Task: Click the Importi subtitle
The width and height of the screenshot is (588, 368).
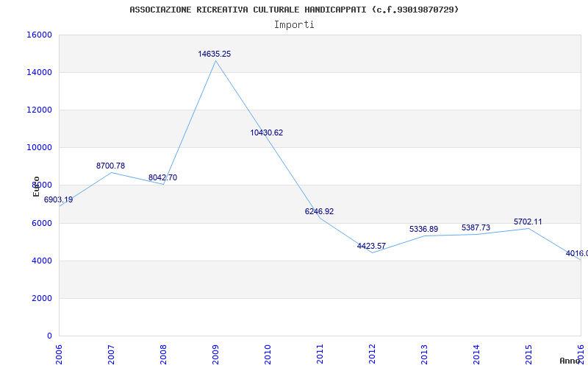Action: point(294,25)
